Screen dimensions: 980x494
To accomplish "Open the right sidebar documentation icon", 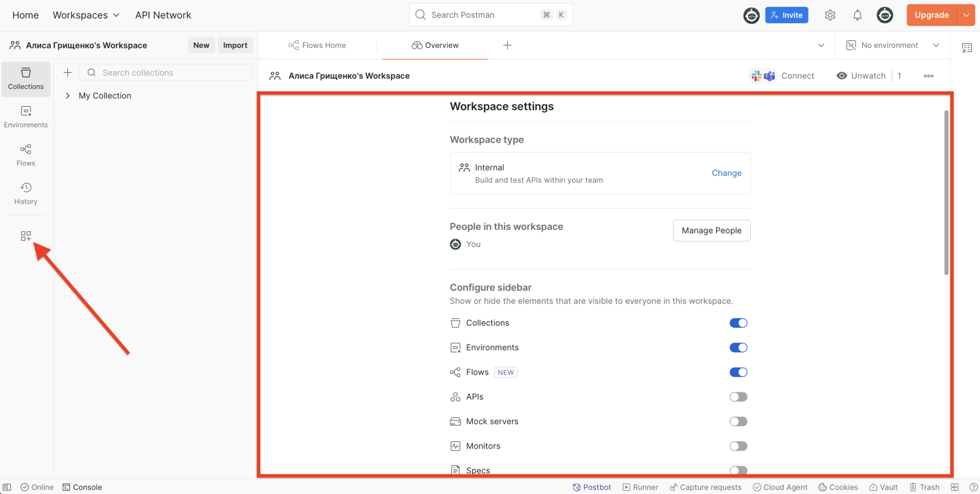I will coord(967,48).
